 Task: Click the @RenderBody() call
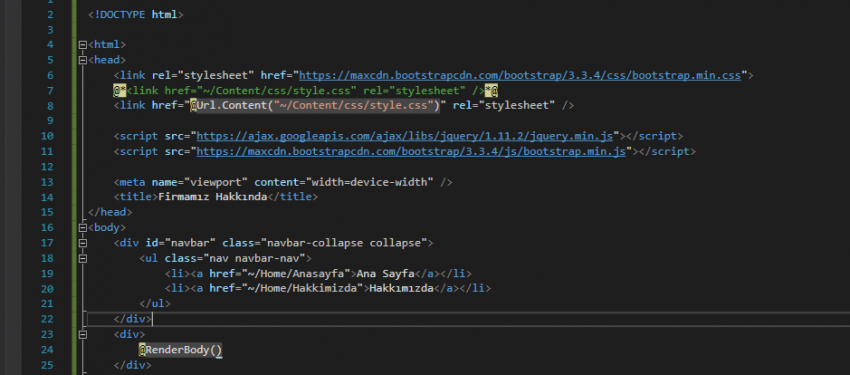point(181,350)
